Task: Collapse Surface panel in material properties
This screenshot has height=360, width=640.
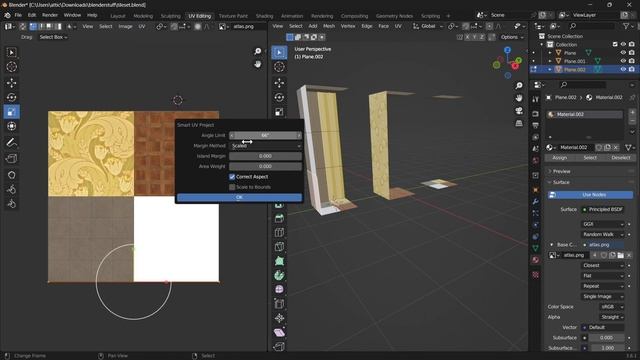Action: (561, 182)
